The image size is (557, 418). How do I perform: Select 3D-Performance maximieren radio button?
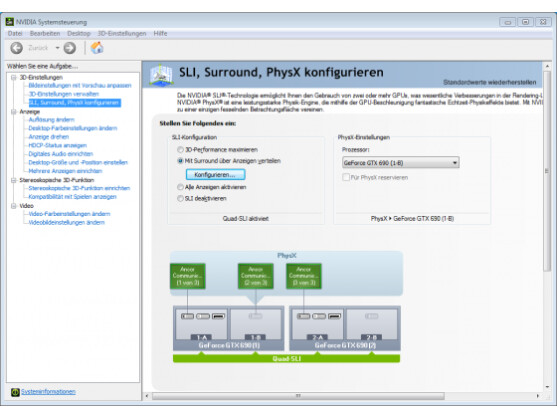point(180,150)
